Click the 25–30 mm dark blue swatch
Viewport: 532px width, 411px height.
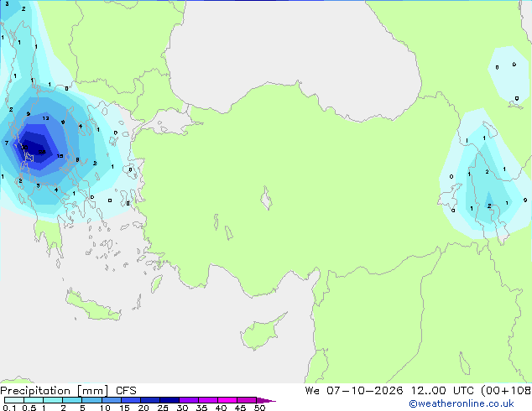pyautogui.click(x=169, y=400)
